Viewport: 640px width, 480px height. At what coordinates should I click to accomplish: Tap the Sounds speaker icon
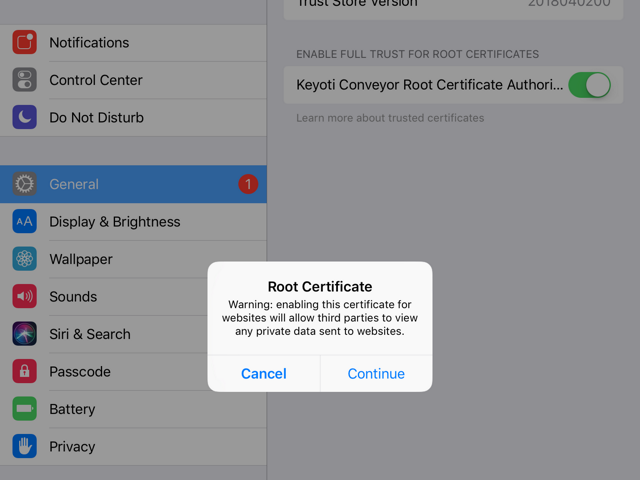click(24, 296)
